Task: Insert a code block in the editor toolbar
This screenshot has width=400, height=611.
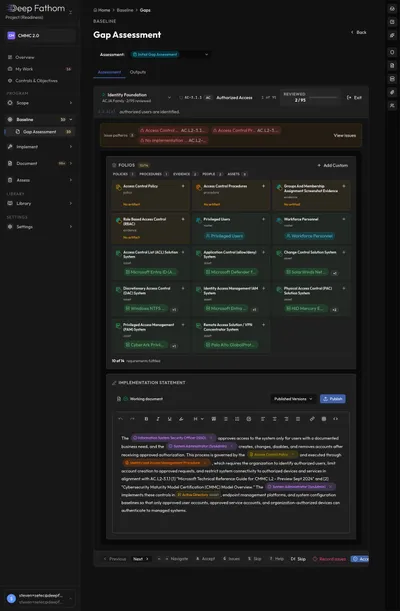Action: 335,419
